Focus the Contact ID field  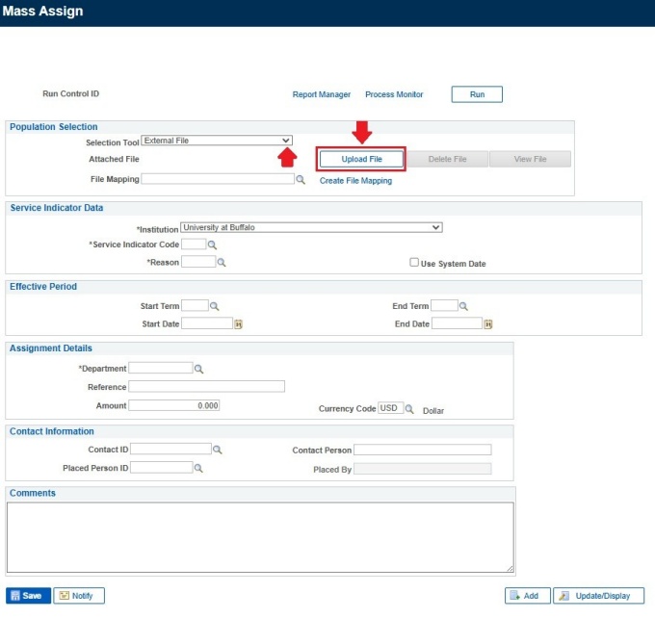click(170, 450)
